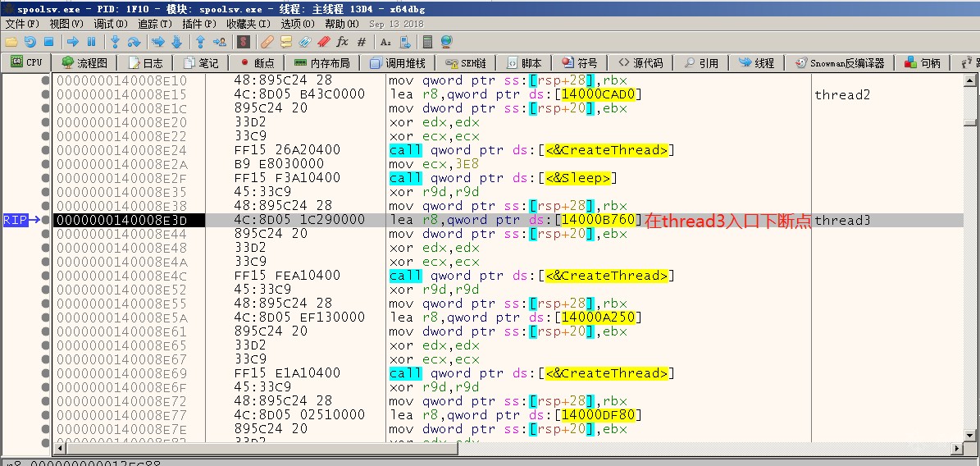Switch to the 流程图 tab
980x466 pixels.
coord(85,63)
